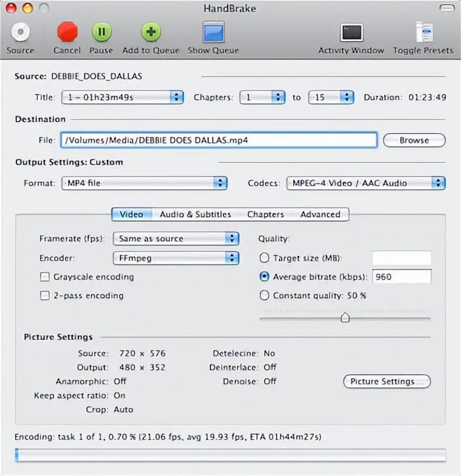Select the Target size (MB) radio button
The width and height of the screenshot is (461, 476).
coord(265,258)
